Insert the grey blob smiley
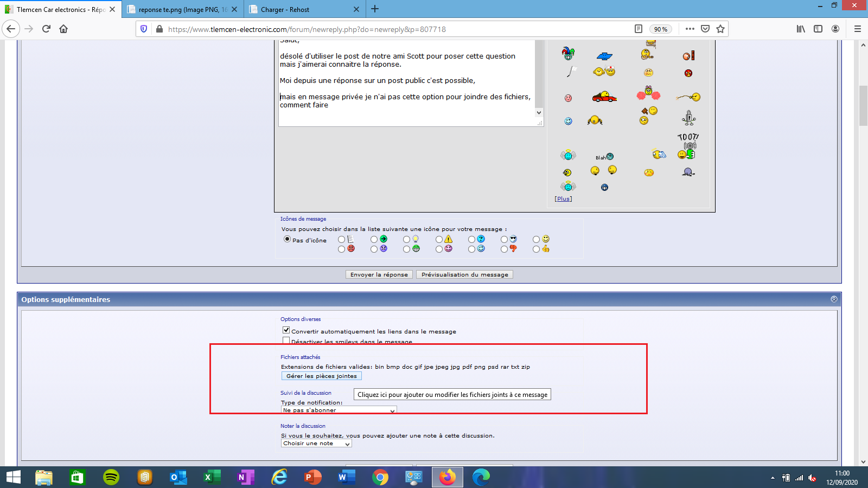 coord(688,172)
